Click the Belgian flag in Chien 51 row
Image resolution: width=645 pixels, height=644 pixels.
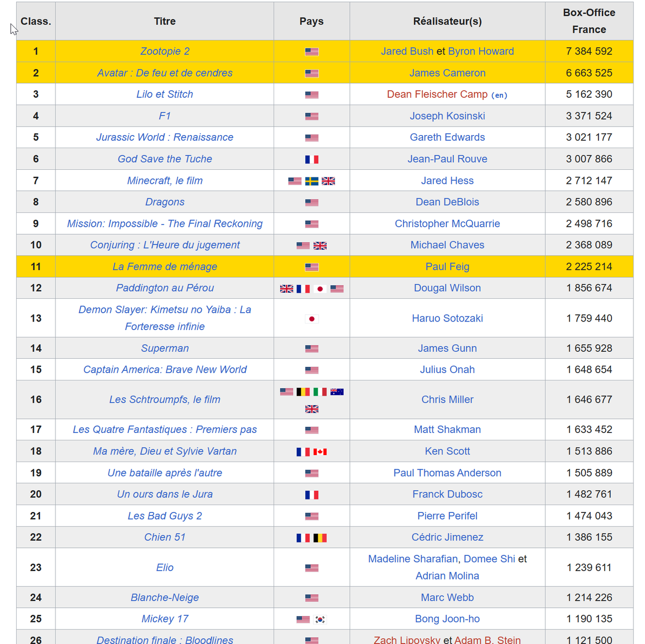point(320,538)
